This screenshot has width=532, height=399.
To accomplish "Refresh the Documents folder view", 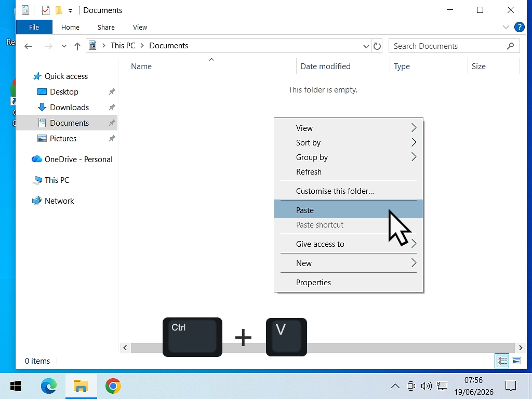I will tap(377, 46).
